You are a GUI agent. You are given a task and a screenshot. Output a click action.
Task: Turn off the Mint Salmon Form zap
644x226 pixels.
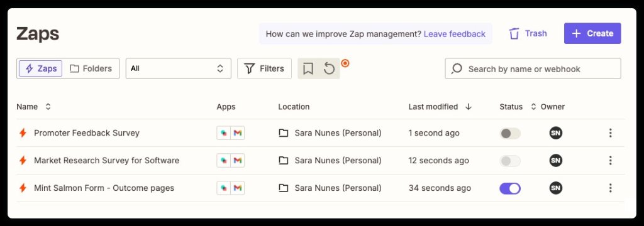tap(509, 188)
